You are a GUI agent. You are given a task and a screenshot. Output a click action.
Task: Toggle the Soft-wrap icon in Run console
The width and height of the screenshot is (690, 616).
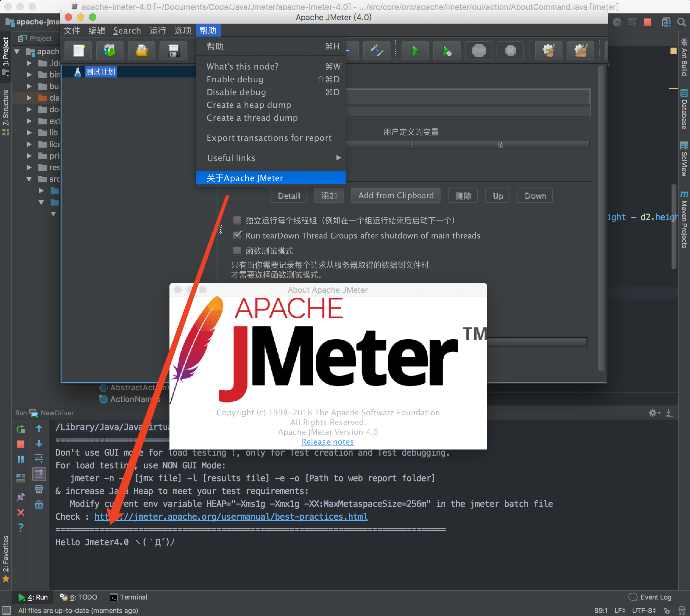pyautogui.click(x=39, y=459)
